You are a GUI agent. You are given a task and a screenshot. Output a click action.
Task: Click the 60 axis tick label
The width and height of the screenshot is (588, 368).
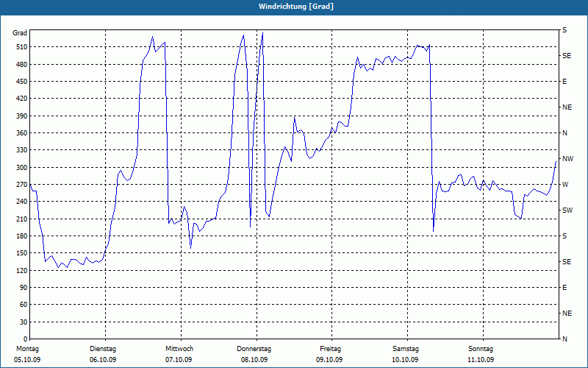pyautogui.click(x=23, y=305)
